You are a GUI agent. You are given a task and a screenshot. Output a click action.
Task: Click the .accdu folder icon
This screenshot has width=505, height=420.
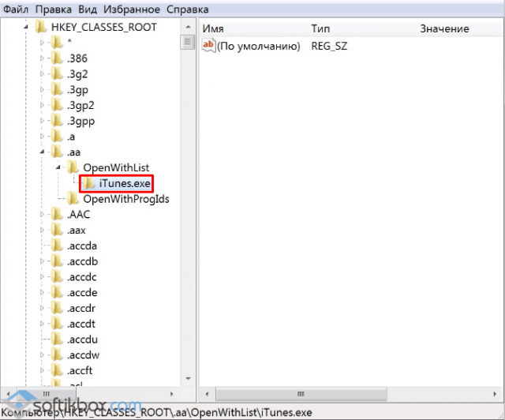(x=57, y=339)
